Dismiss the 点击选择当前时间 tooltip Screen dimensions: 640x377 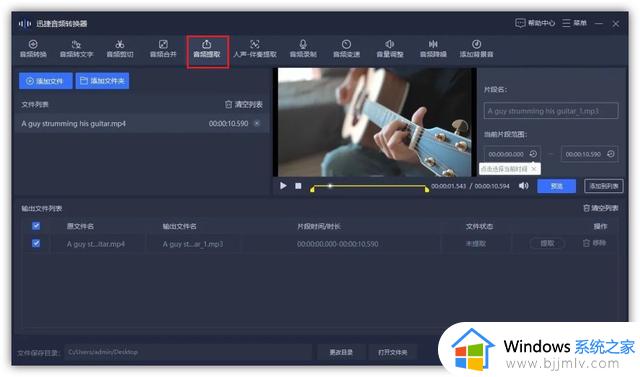pos(534,169)
